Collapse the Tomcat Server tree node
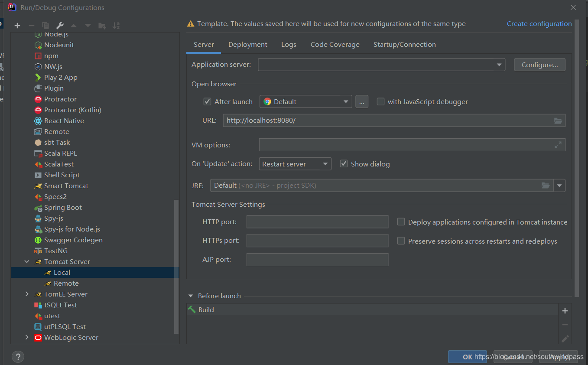 pyautogui.click(x=27, y=261)
